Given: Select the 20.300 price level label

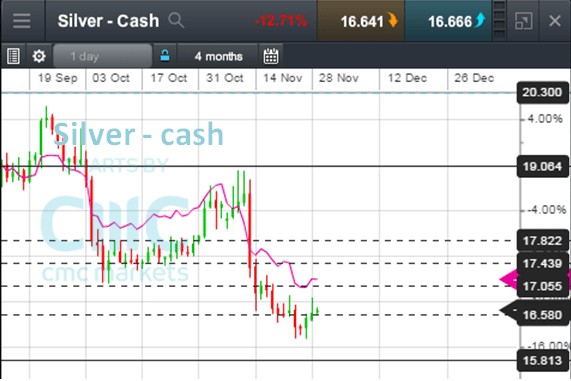Looking at the screenshot, I should pos(542,93).
